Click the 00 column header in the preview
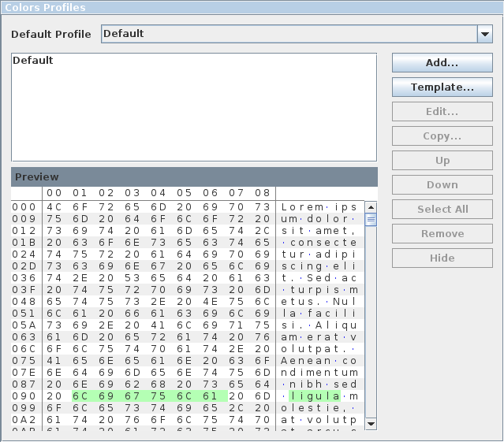Image resolution: width=504 pixels, height=442 pixels. click(x=54, y=193)
